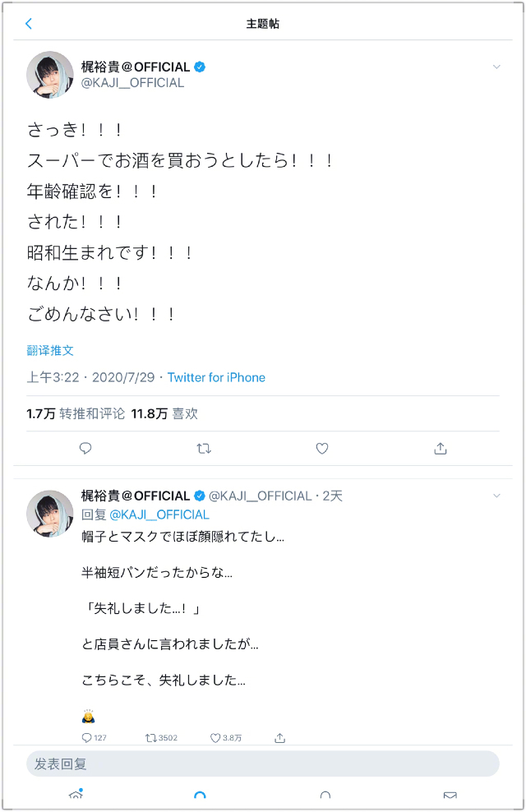Open the reply icon showing 127 replies
This screenshot has width=526, height=812.
87,738
